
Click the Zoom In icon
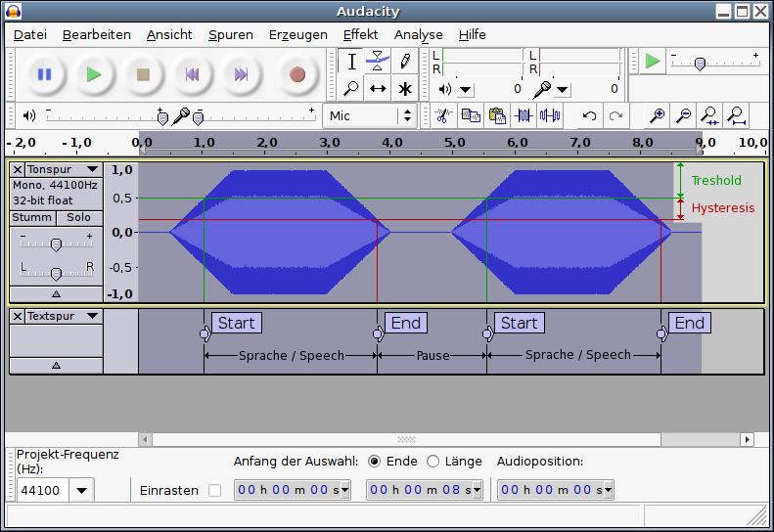(657, 116)
